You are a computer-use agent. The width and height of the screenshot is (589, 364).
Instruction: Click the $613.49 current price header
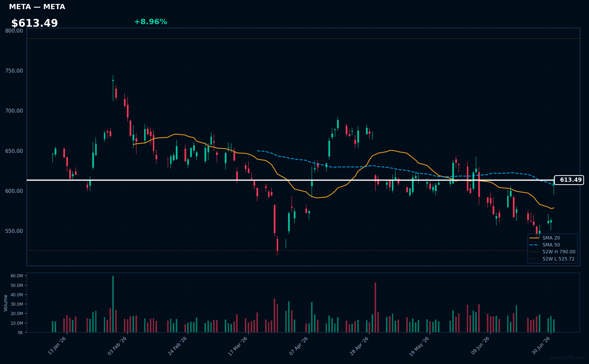tap(35, 23)
